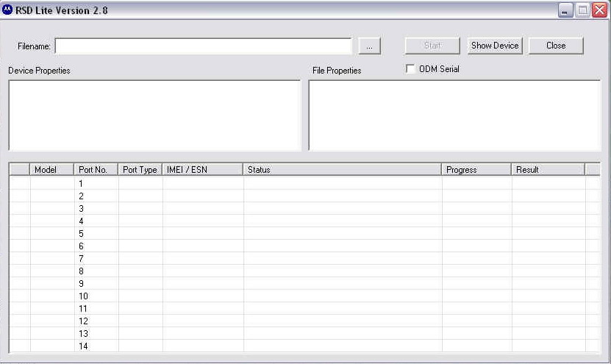Image resolution: width=611 pixels, height=364 pixels.
Task: Select port row 11
Action: pyautogui.click(x=304, y=308)
